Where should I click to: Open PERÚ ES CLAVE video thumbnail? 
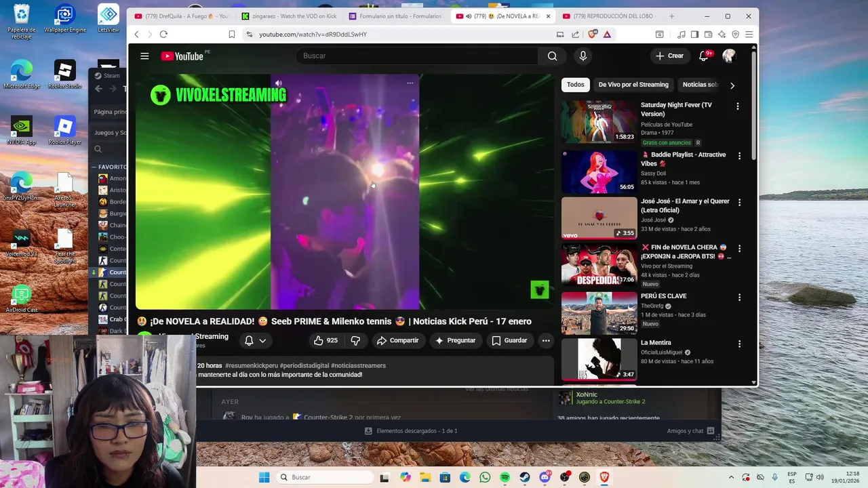click(599, 313)
